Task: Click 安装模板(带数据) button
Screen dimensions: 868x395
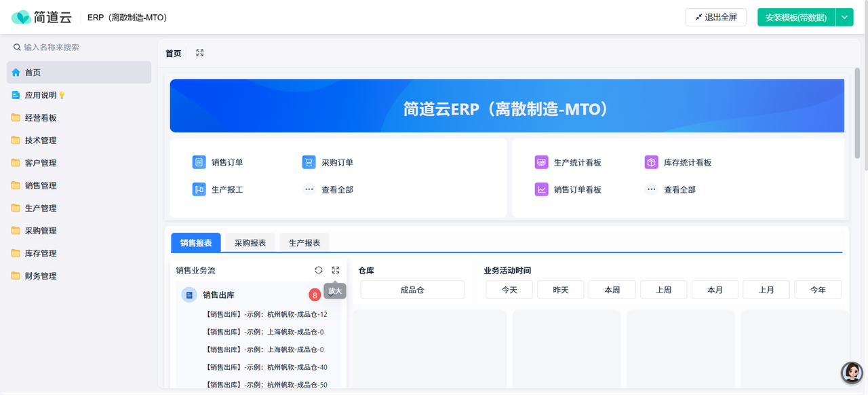Action: click(x=796, y=17)
